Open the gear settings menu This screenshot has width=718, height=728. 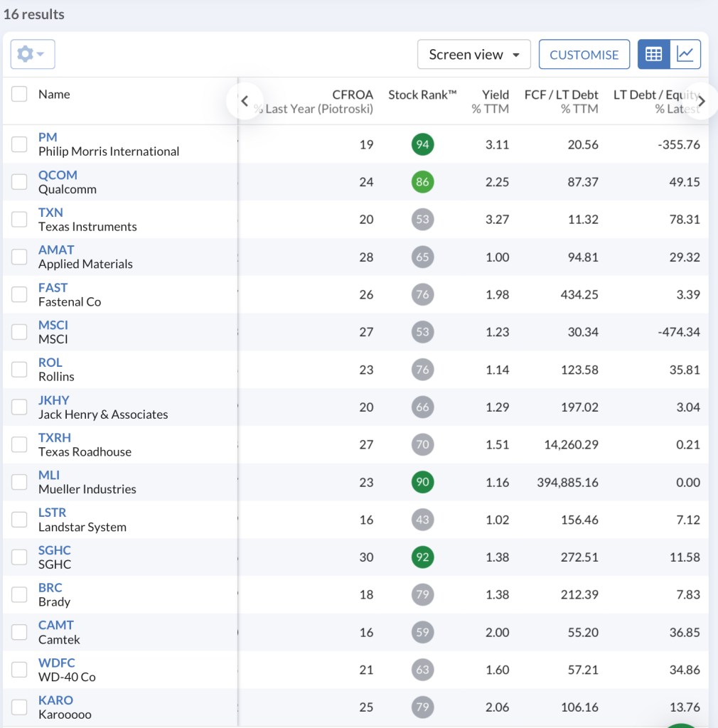33,54
